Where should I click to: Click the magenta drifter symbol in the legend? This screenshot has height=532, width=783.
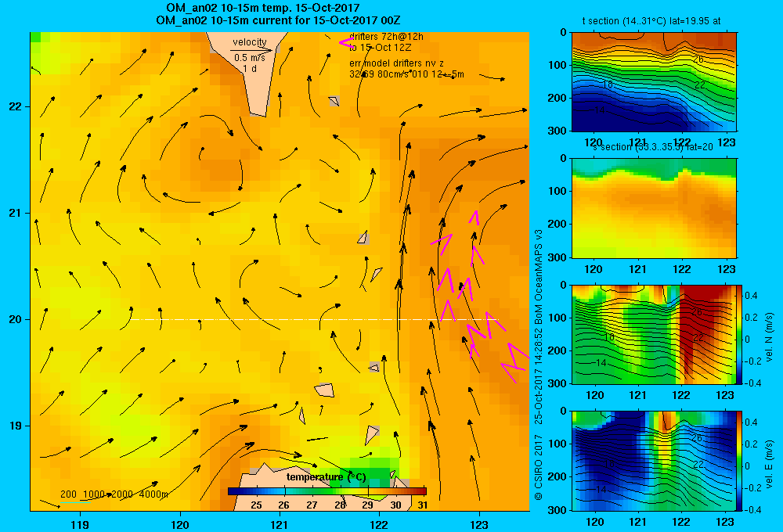point(345,42)
